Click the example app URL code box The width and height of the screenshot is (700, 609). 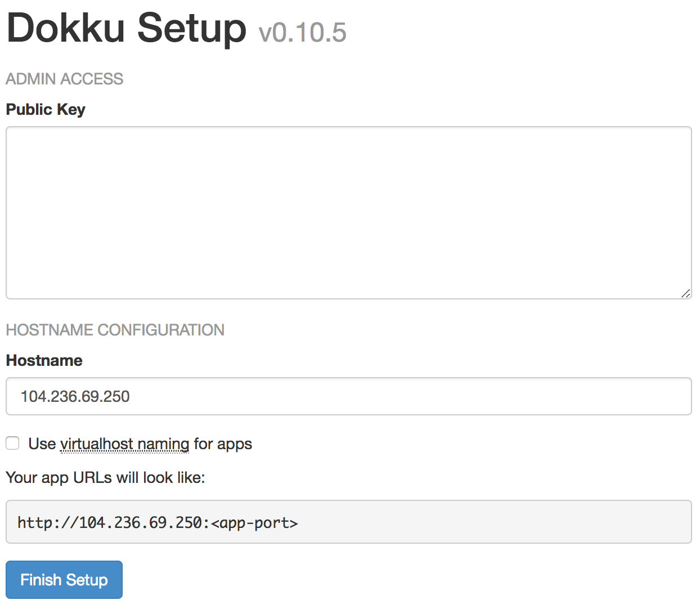coord(349,522)
